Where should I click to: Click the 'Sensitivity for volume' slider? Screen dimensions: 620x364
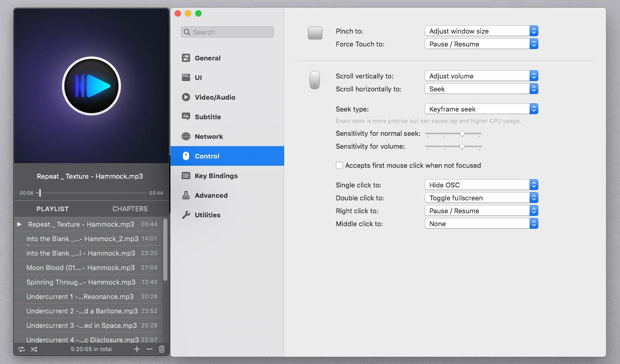[454, 147]
